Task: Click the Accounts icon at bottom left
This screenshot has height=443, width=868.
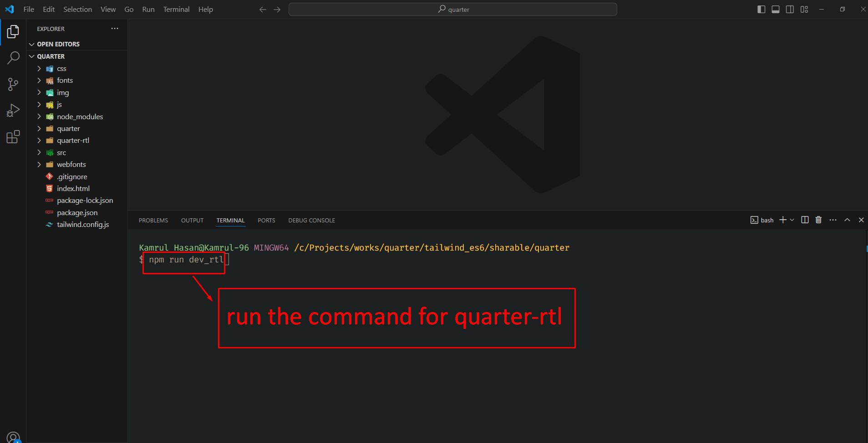Action: click(x=13, y=438)
